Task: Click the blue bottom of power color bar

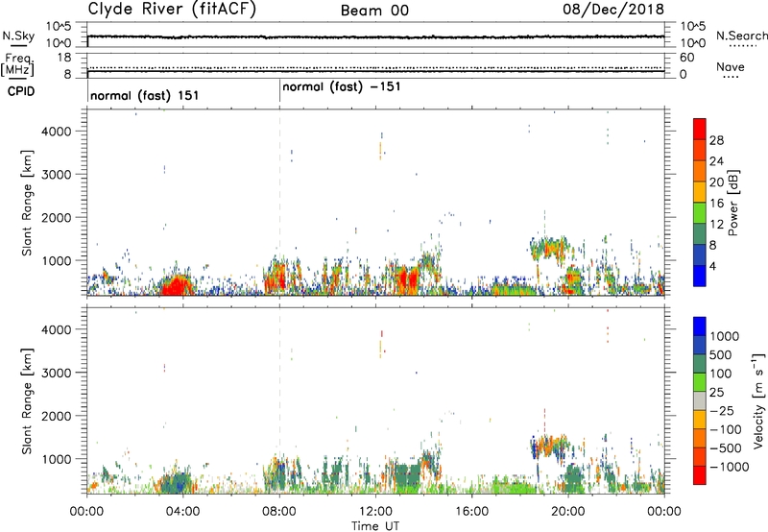Action: click(700, 276)
